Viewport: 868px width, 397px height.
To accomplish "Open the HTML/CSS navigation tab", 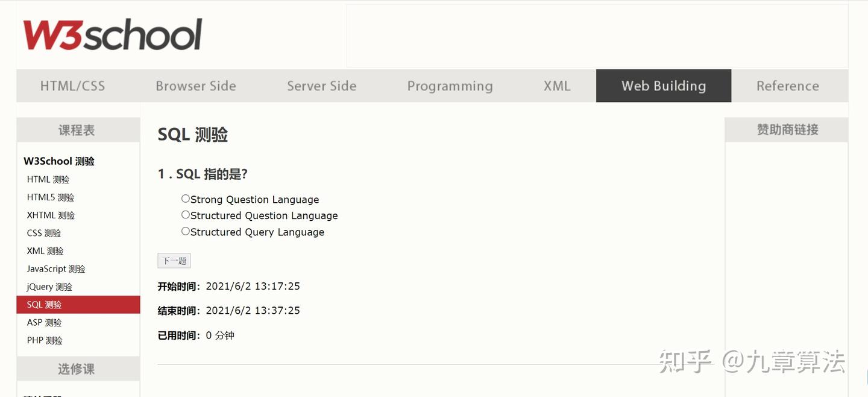I will click(72, 86).
